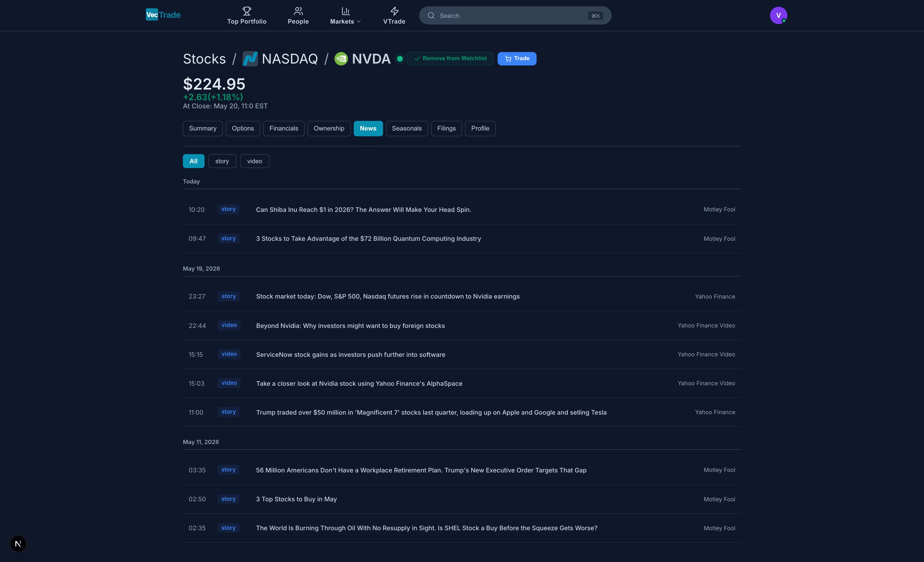Open the VecTrade logo home link
Viewport: 924px width, 562px height.
click(163, 15)
